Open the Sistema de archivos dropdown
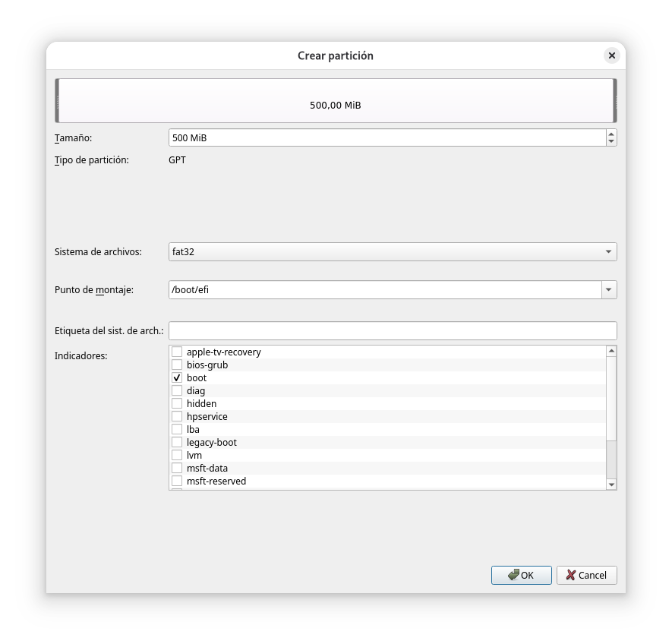Image resolution: width=672 pixels, height=644 pixels. [x=393, y=251]
